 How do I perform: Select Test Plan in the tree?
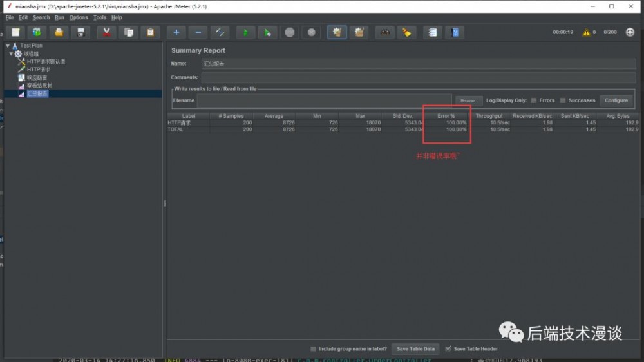(x=31, y=46)
